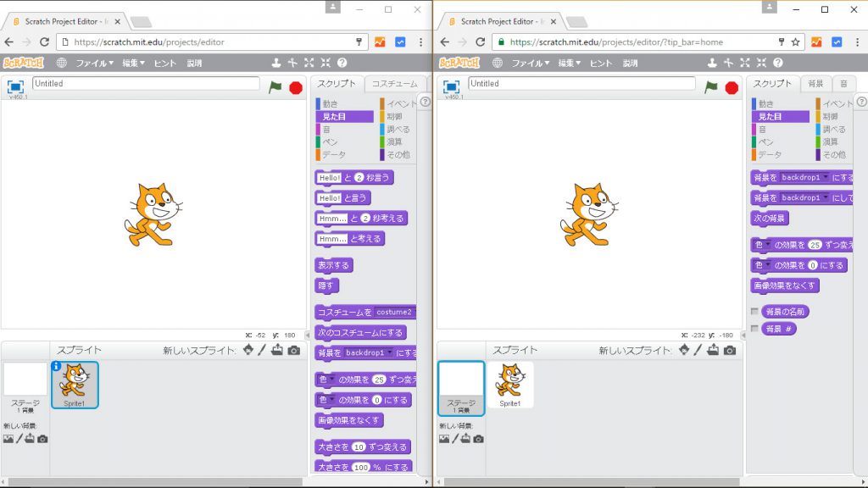This screenshot has height=488, width=868.
Task: Take backdrop from camera in right window
Action: click(478, 439)
